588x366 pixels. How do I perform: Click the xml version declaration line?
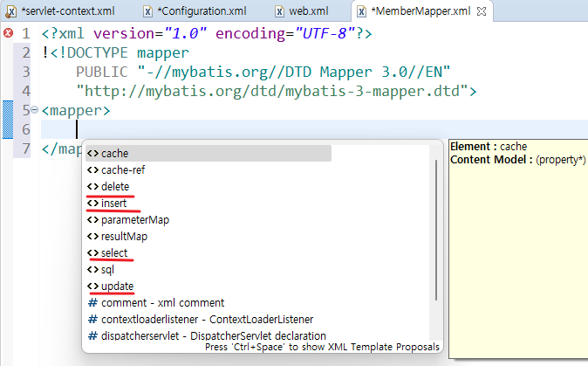click(x=207, y=33)
